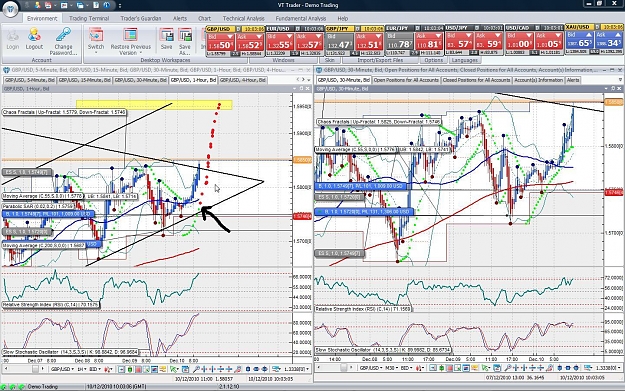Click the VT Trader round application orb
625x391 pixels.
point(10,9)
